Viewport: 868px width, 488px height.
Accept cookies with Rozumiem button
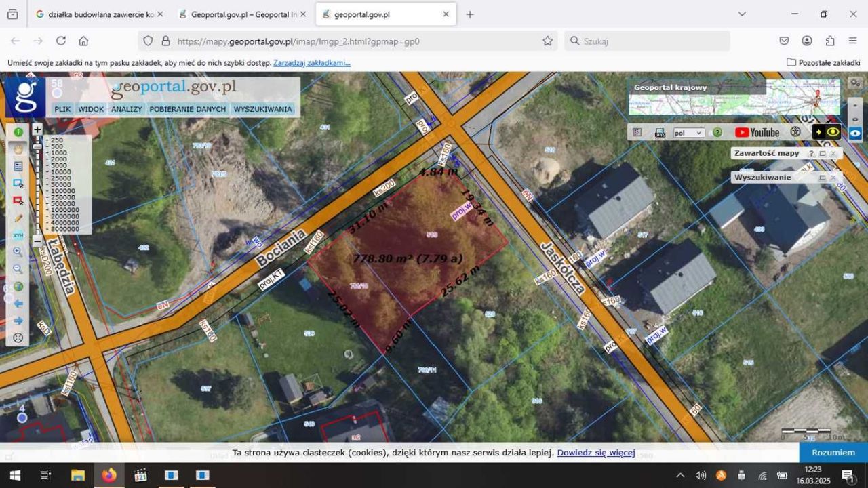pyautogui.click(x=833, y=453)
